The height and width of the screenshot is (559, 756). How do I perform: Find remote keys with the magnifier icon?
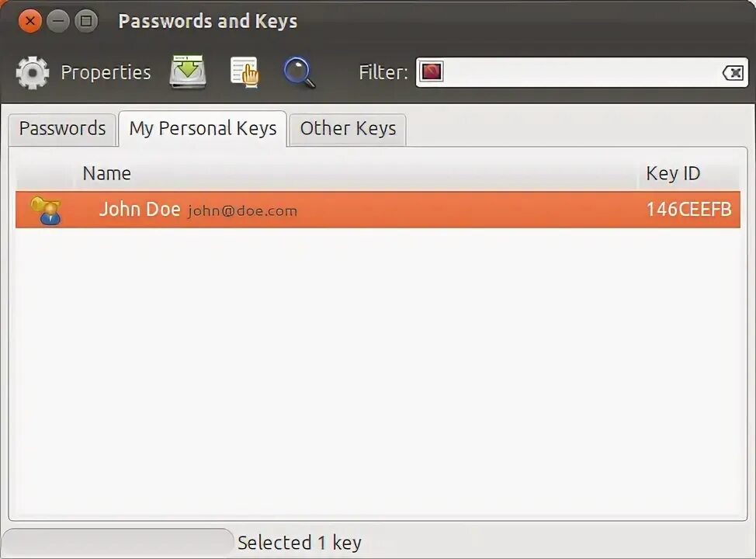[x=299, y=73]
